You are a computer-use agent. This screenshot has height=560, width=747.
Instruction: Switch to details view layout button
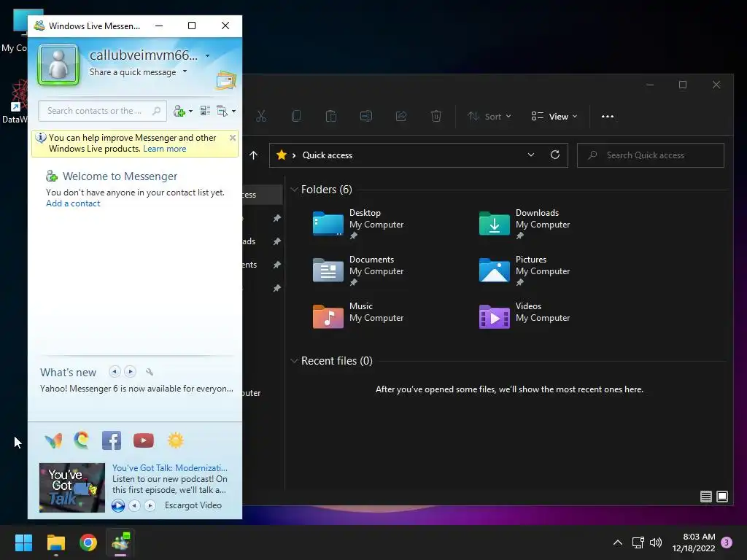(x=706, y=497)
